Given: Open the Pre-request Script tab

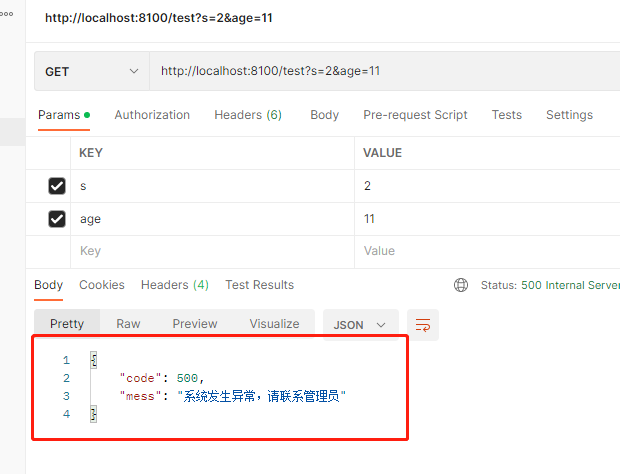Looking at the screenshot, I should 415,115.
